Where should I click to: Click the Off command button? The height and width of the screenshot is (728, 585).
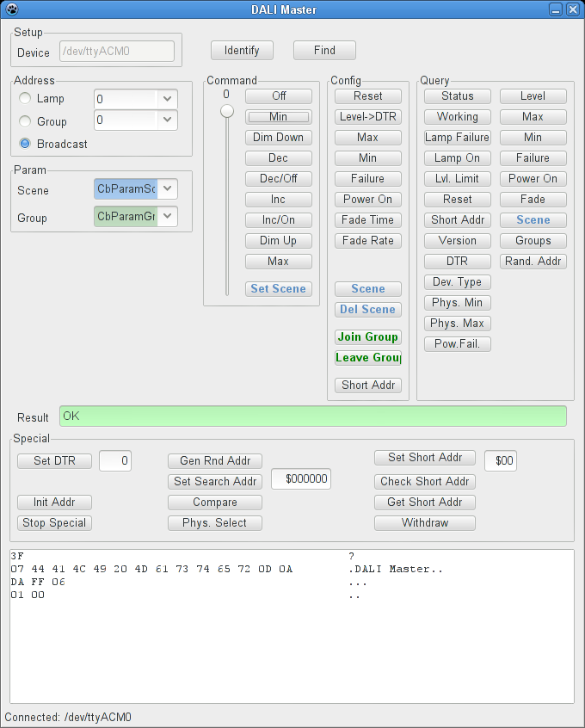click(279, 96)
